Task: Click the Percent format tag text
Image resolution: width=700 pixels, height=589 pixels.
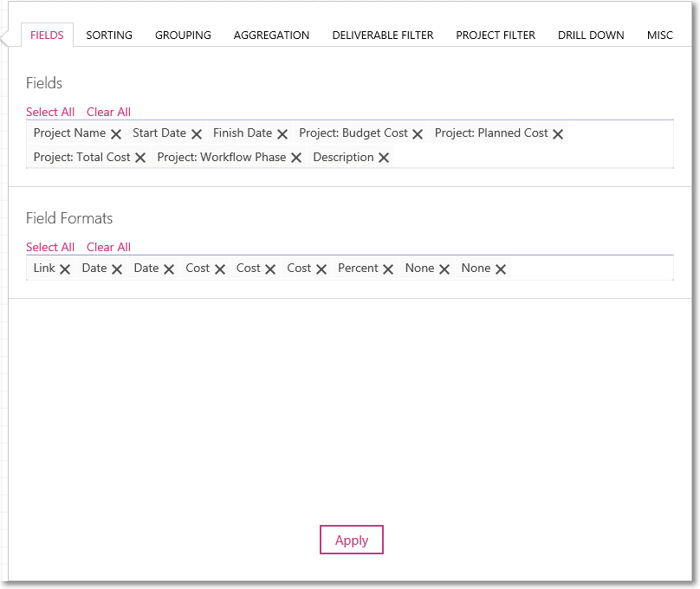Action: pos(358,269)
